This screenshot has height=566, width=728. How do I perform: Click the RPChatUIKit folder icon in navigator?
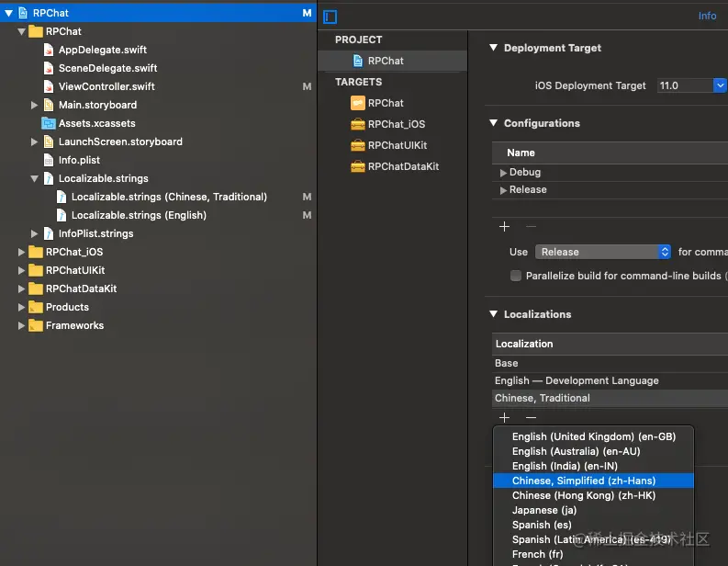pos(35,270)
